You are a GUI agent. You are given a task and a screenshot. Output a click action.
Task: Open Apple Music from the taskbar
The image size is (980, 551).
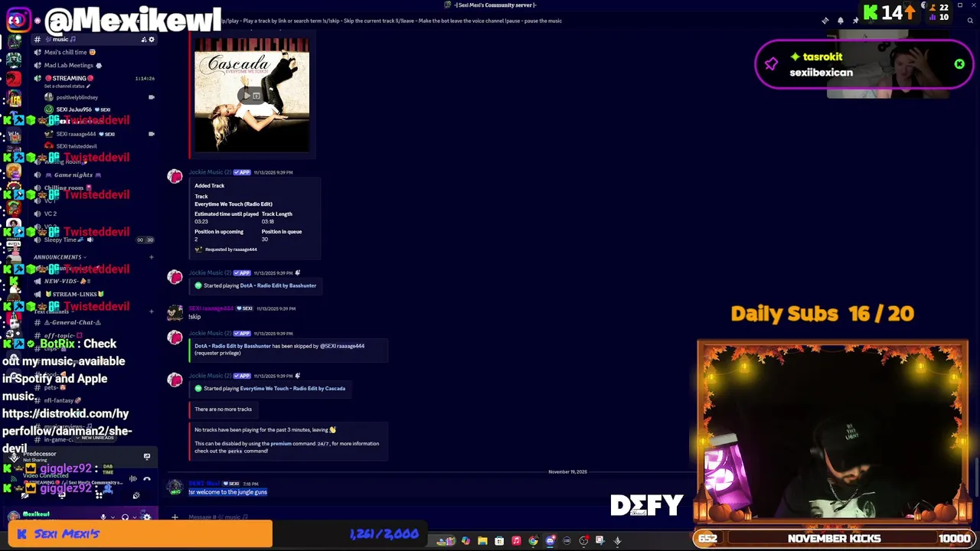click(516, 541)
